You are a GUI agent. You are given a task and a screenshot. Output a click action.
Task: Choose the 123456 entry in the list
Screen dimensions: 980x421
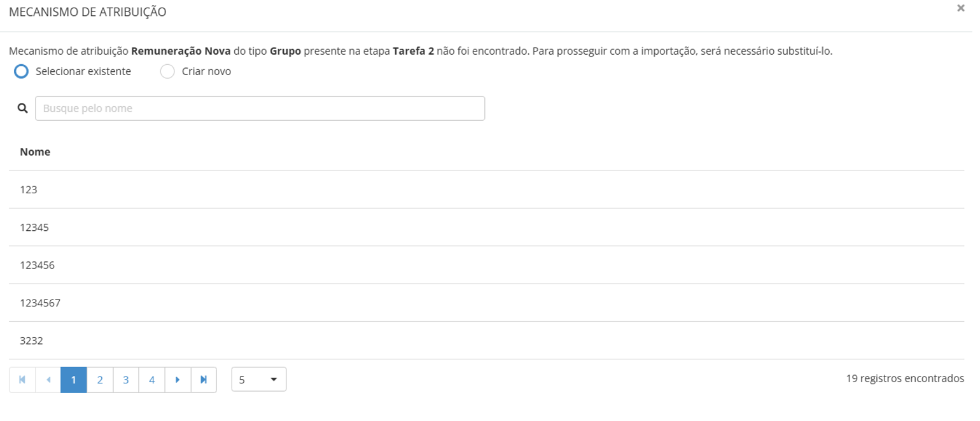click(x=37, y=265)
